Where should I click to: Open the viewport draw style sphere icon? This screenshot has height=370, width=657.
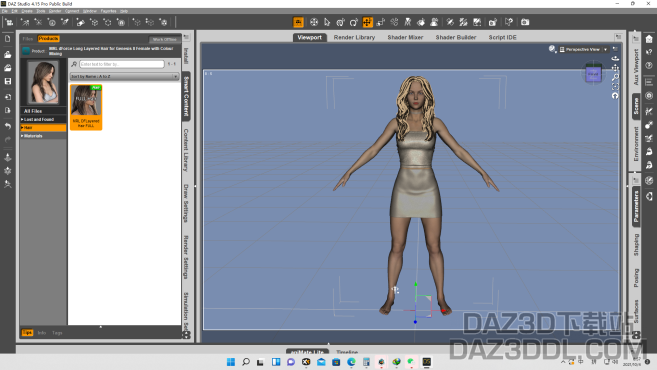click(552, 49)
